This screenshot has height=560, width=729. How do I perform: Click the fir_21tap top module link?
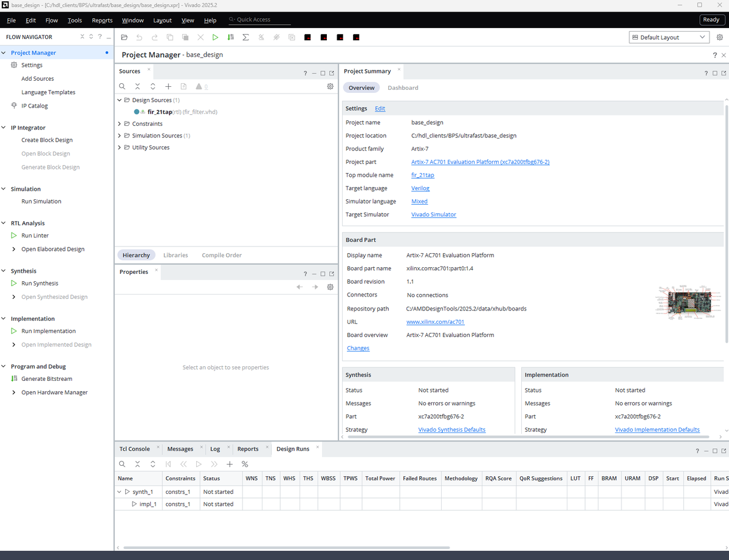tap(423, 175)
